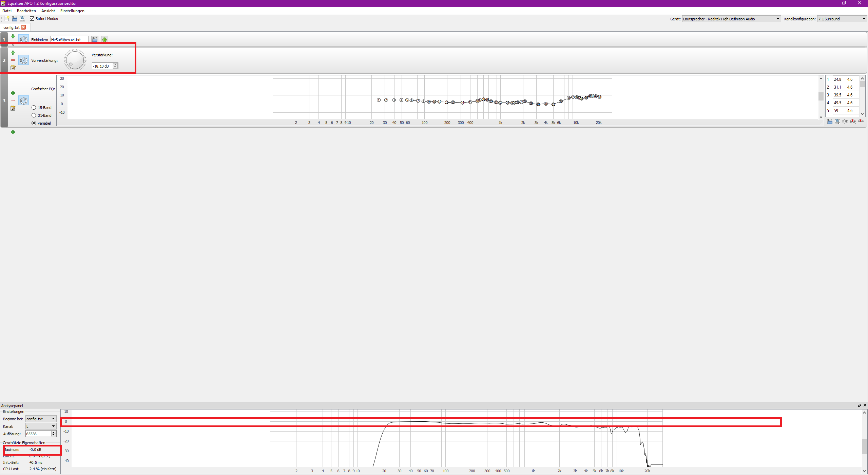868x475 pixels.
Task: Click the reset response icon below EQ table
Action: click(x=861, y=122)
